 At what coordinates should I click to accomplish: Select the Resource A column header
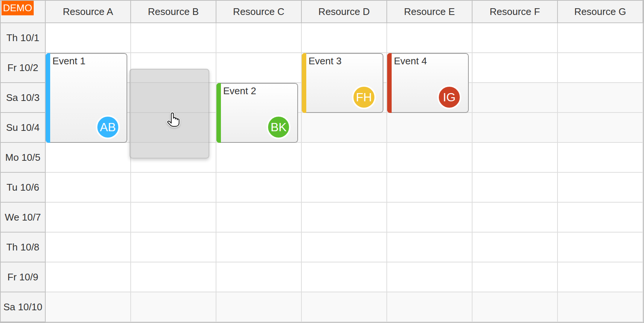(88, 12)
